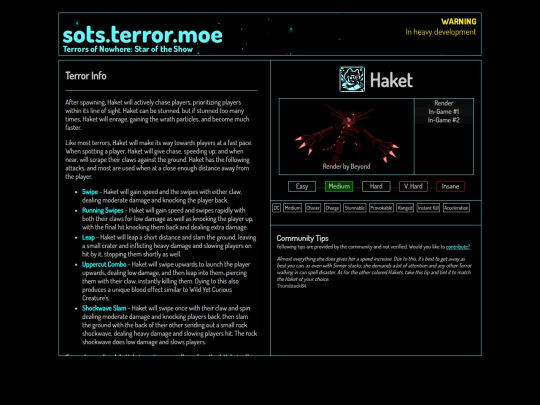Click the Thumbtack64 tip author name
The width and height of the screenshot is (540, 405).
[291, 286]
